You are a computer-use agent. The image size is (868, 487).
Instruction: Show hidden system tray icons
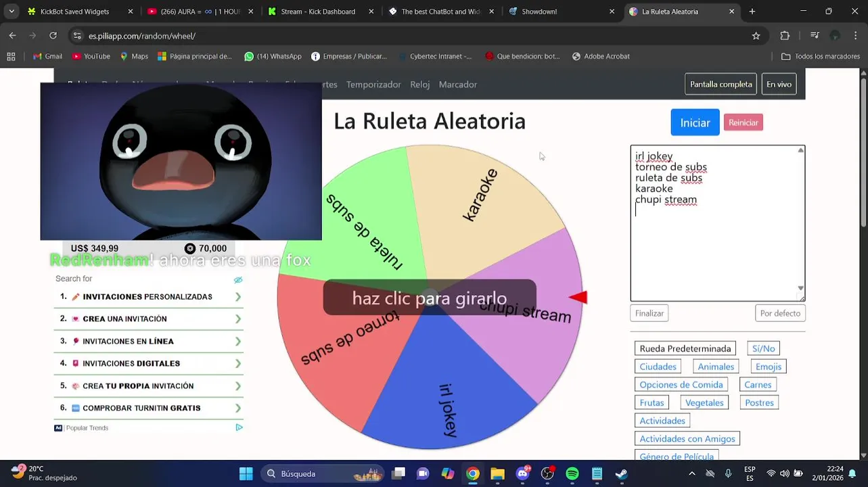[691, 473]
